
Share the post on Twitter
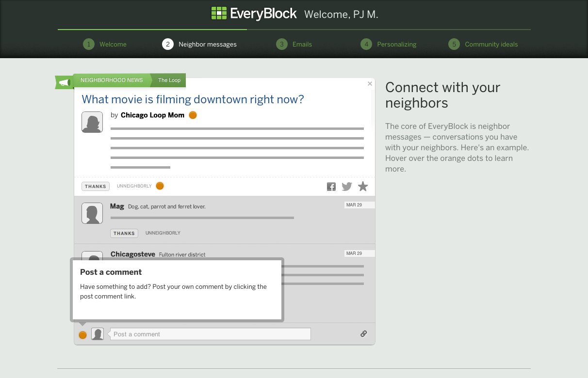coord(346,187)
